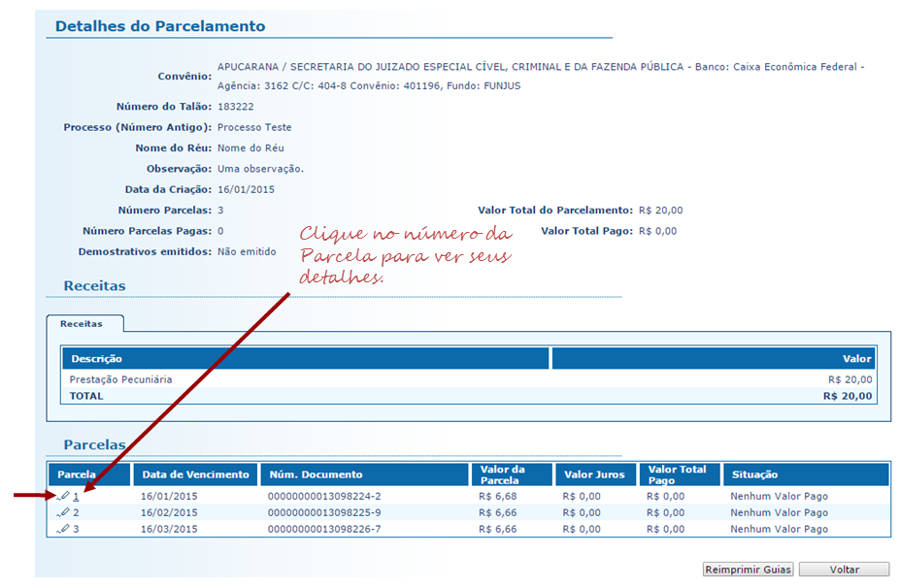
Task: Open details of parcela number 3
Action: click(76, 530)
